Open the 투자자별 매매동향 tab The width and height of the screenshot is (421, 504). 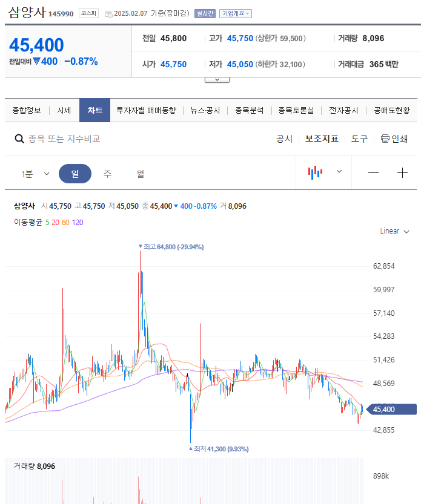[147, 111]
